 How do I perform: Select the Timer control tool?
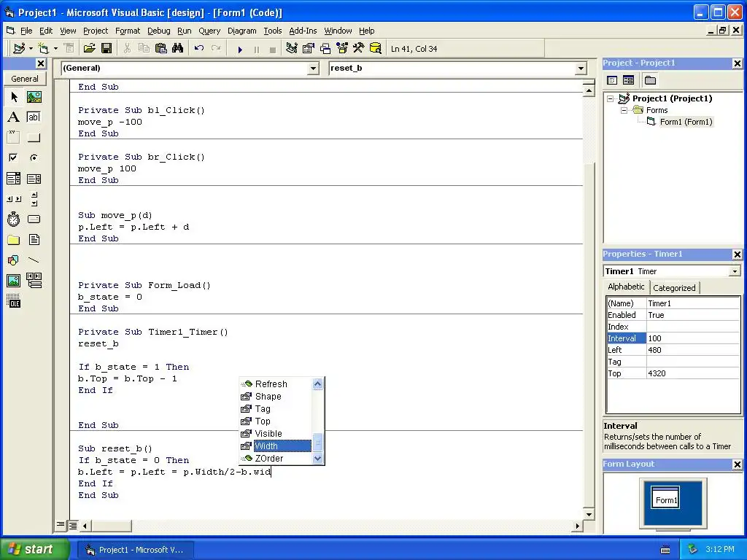pyautogui.click(x=14, y=219)
